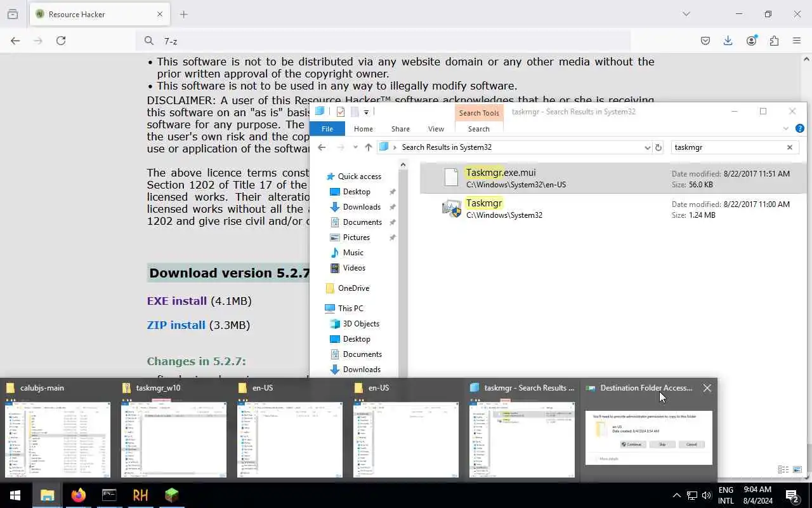Image resolution: width=812 pixels, height=508 pixels.
Task: Switch to the Search ribbon tab
Action: pyautogui.click(x=479, y=129)
